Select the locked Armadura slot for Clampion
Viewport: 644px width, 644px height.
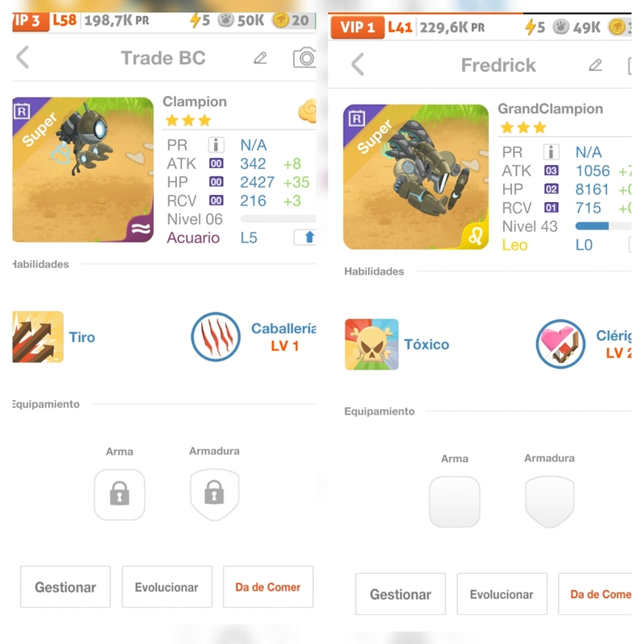click(214, 494)
